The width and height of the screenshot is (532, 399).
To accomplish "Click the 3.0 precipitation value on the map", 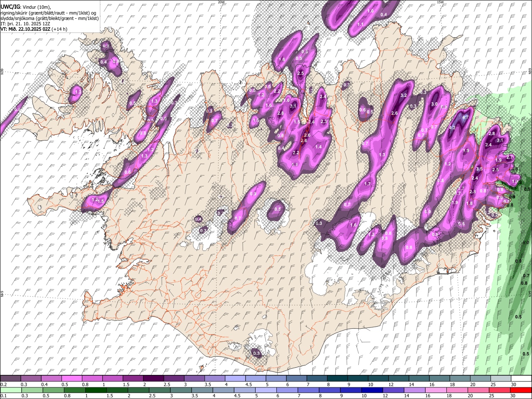I will click(x=435, y=104).
